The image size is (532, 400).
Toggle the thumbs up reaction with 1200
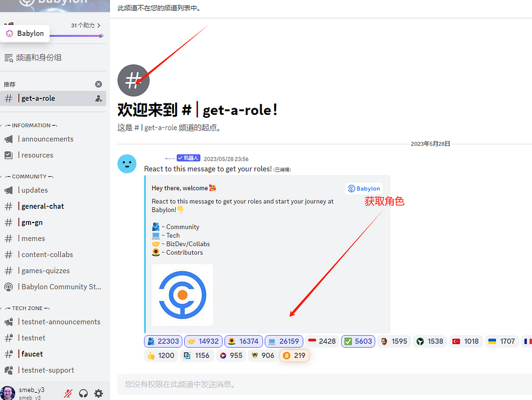pos(161,356)
